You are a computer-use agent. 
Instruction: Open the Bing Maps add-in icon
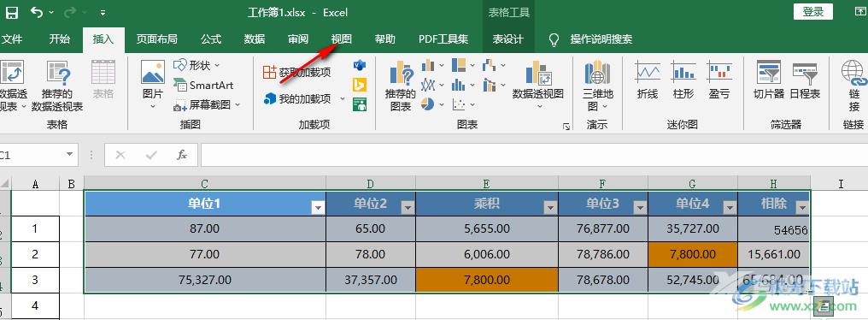click(360, 85)
